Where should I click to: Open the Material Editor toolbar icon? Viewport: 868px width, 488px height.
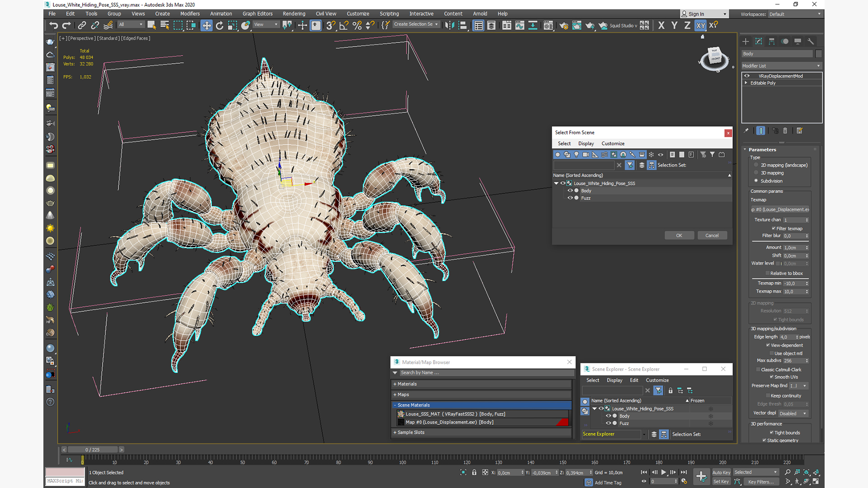click(x=548, y=25)
